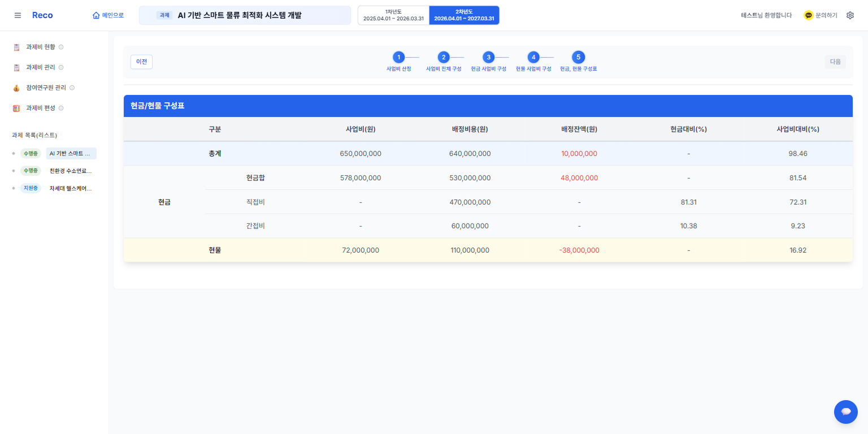Click info icon beside 과제비 관리

pos(61,67)
